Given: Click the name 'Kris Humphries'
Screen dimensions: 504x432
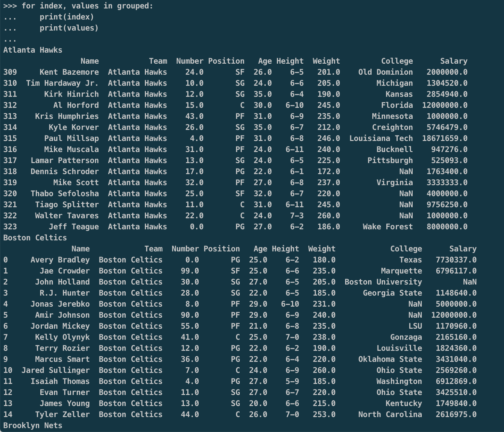Looking at the screenshot, I should pyautogui.click(x=67, y=116).
